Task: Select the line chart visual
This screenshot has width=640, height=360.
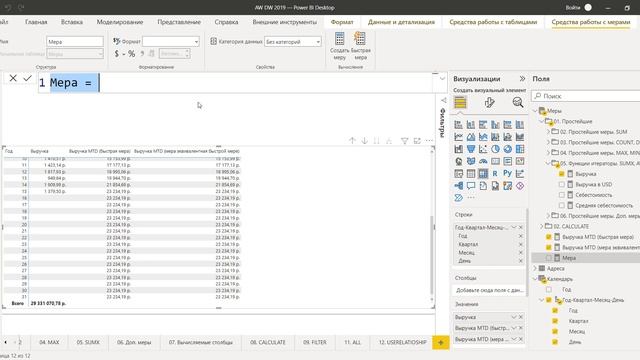Action: (458, 137)
